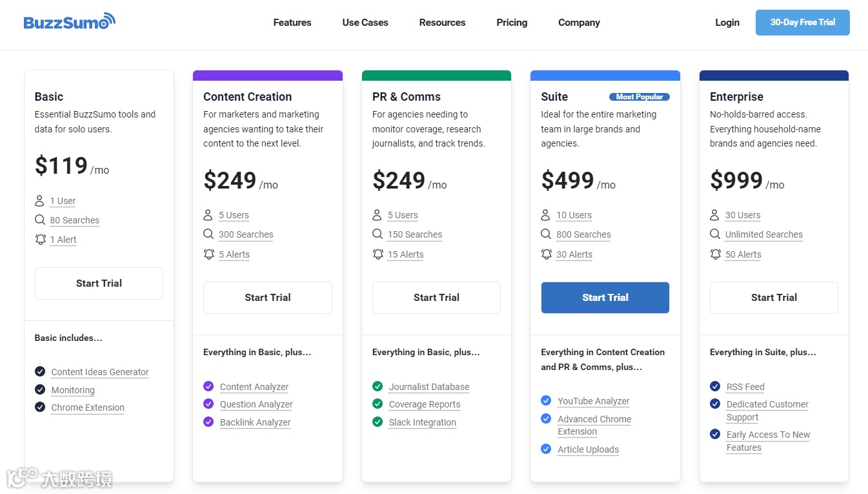Click the alert bell icon in PR & Comms
This screenshot has width=868, height=494.
378,254
